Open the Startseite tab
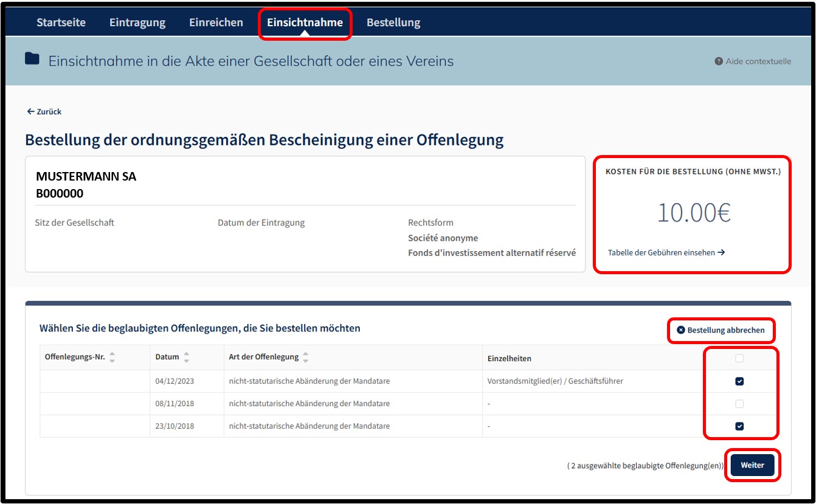The width and height of the screenshot is (816, 504). [61, 22]
